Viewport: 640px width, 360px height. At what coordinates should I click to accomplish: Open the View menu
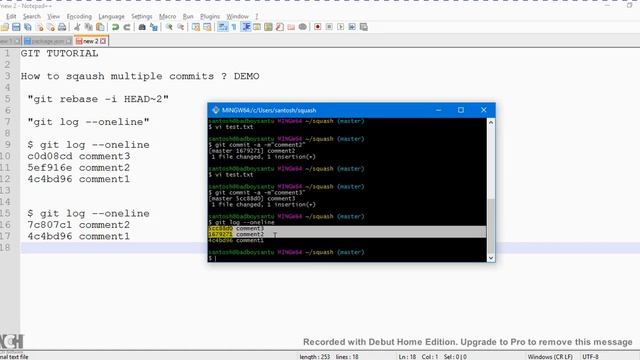pos(53,16)
